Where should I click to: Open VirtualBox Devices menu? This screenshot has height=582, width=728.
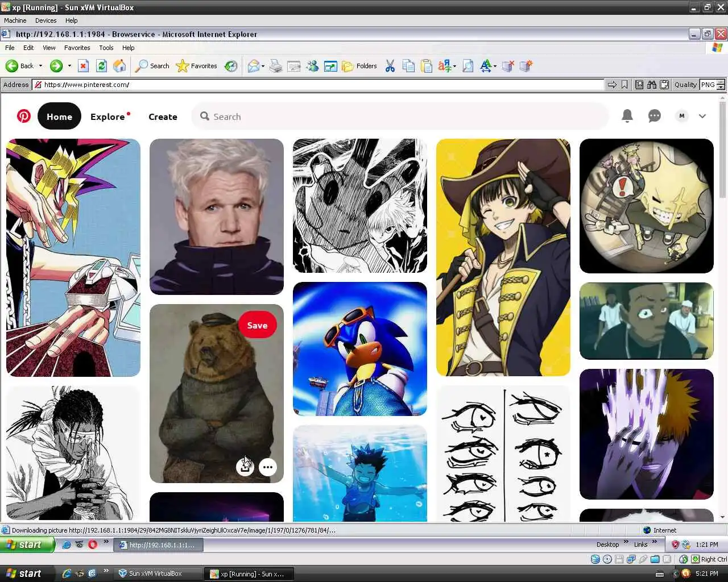(x=45, y=20)
